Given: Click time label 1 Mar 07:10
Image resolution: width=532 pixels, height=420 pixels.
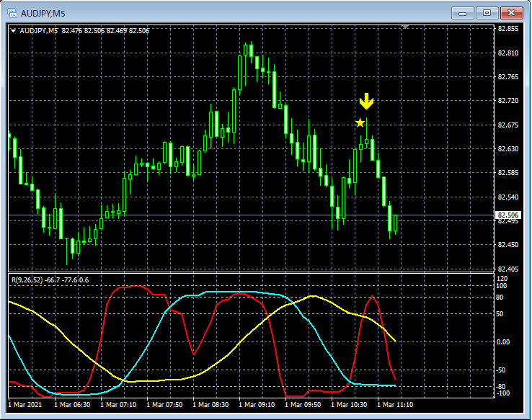Looking at the screenshot, I should 118,405.
